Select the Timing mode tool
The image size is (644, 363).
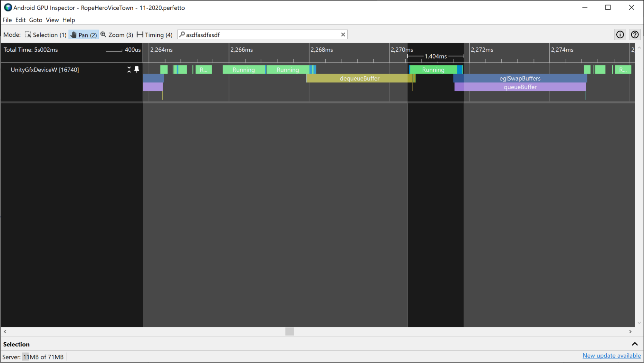click(155, 35)
